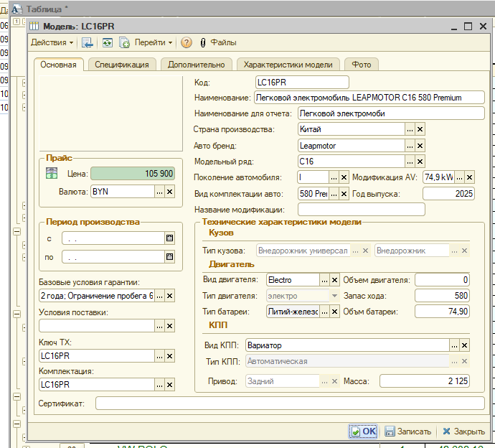Click the green refresh icon in the toolbar

point(107,43)
